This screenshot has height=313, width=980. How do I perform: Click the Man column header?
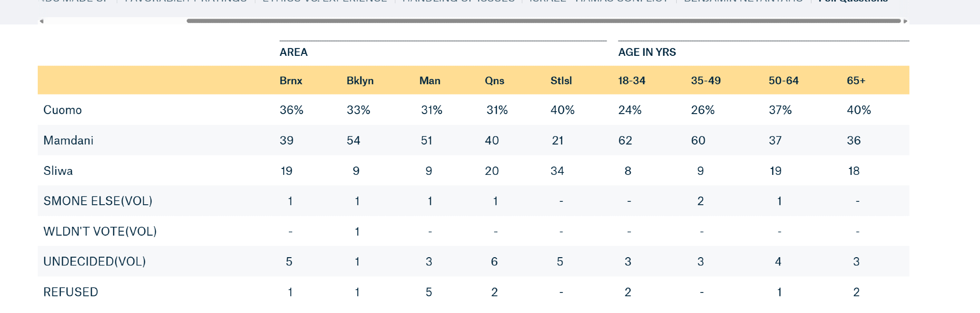coord(430,81)
